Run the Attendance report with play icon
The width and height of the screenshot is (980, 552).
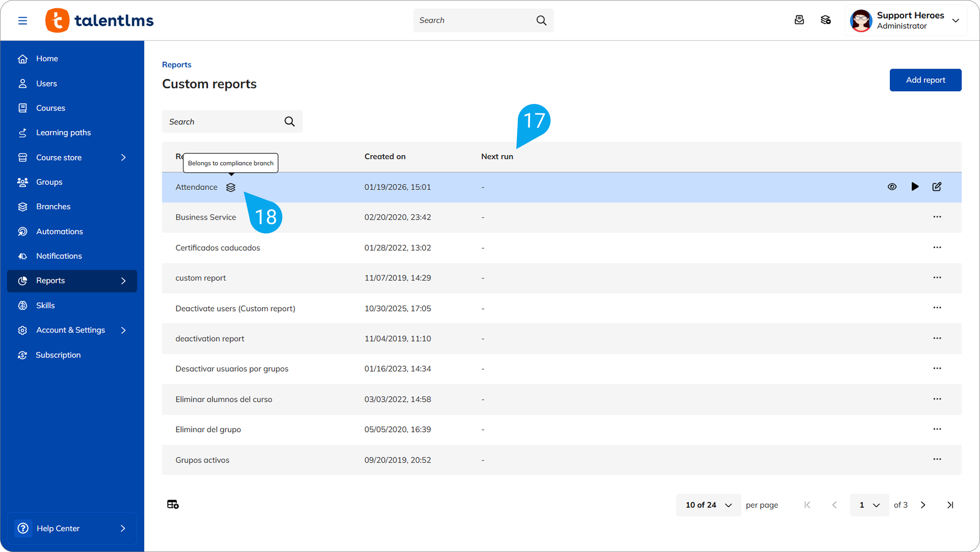click(914, 187)
